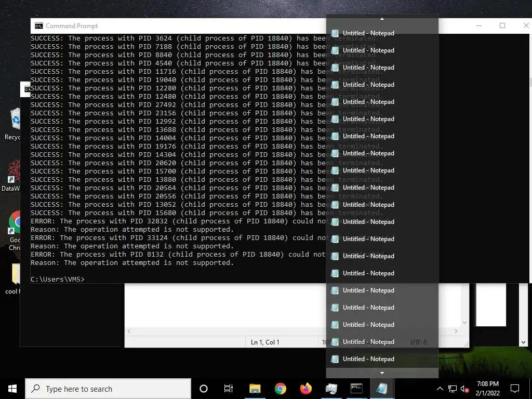Click Notepad horizontal scrollbar right arrow
This screenshot has height=399, width=532.
click(456, 331)
